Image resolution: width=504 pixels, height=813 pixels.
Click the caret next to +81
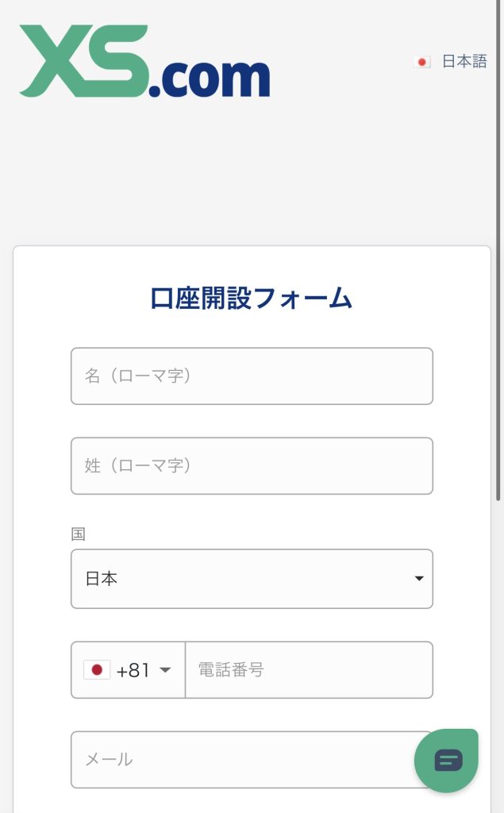(x=165, y=670)
